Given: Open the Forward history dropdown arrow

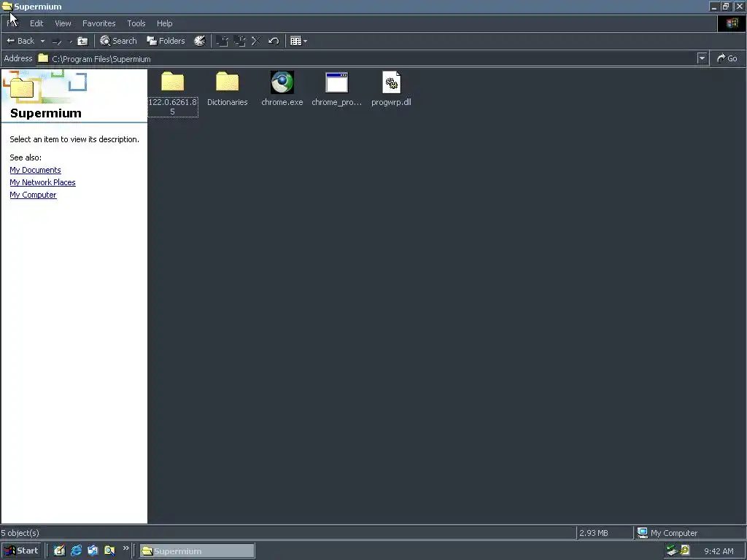Looking at the screenshot, I should click(71, 42).
